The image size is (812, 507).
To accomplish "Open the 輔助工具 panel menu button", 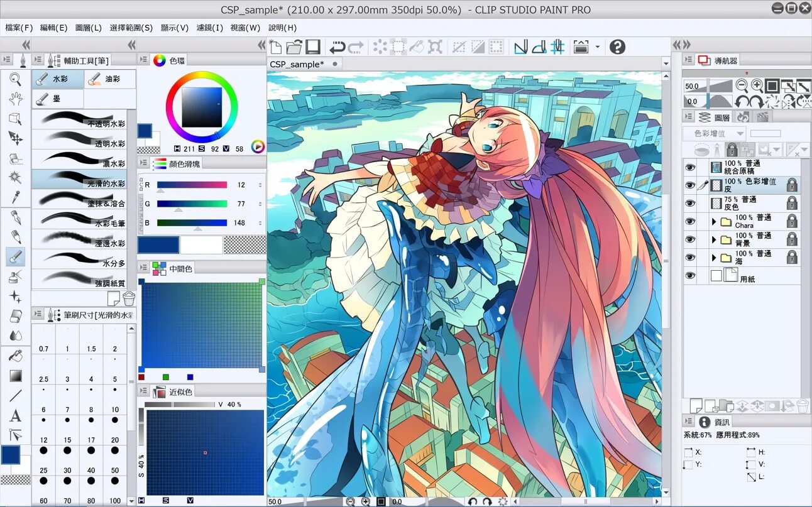I will pyautogui.click(x=38, y=60).
